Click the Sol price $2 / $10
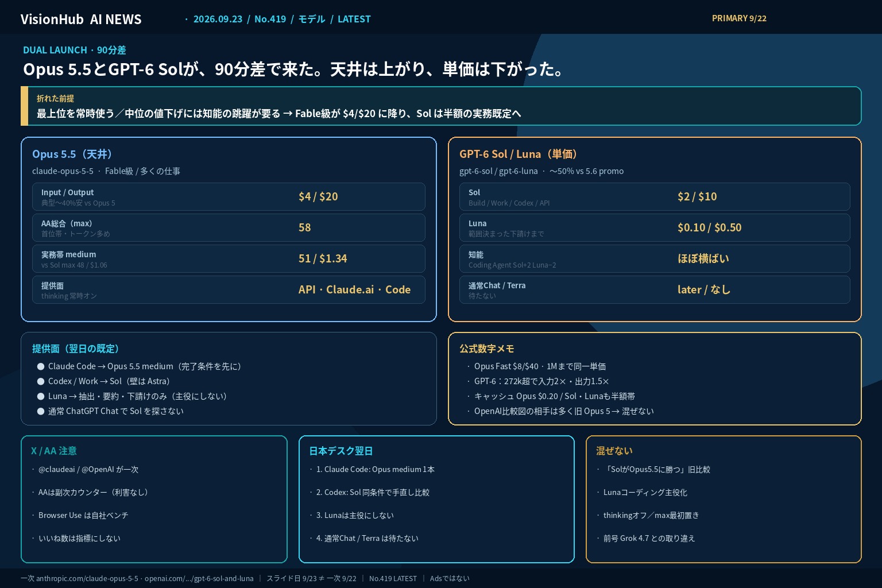Image resolution: width=882 pixels, height=588 pixels. pos(697,196)
